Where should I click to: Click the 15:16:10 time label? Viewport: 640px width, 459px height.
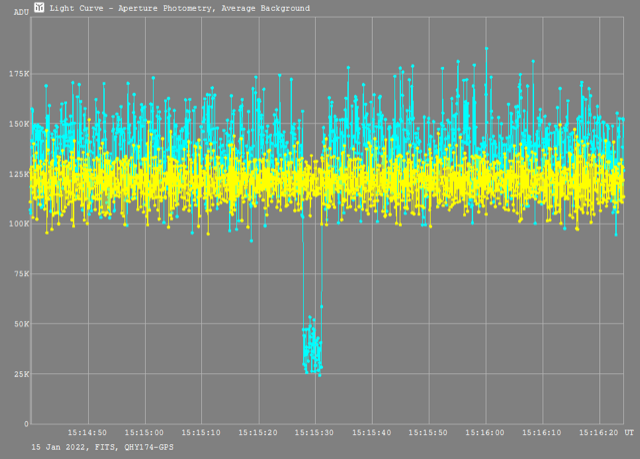542,432
